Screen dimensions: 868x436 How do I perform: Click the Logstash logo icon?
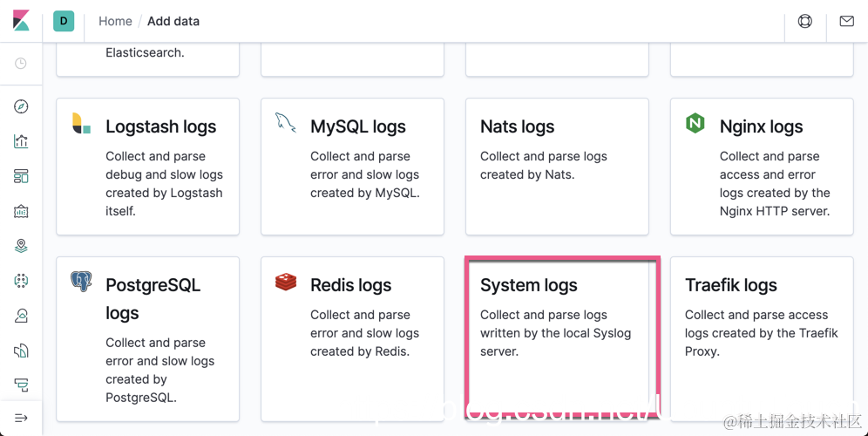click(x=81, y=123)
